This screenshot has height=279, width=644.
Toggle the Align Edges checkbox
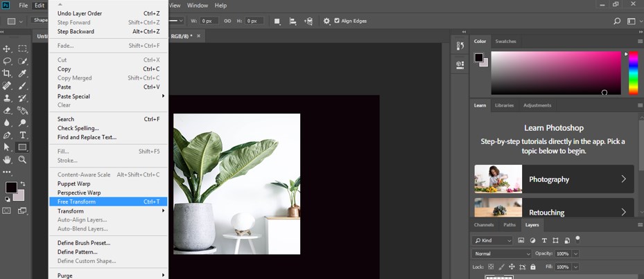pos(338,21)
